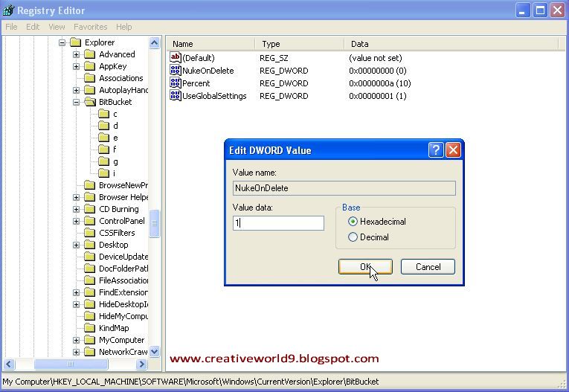Select the FileAssociation key

pos(123,280)
